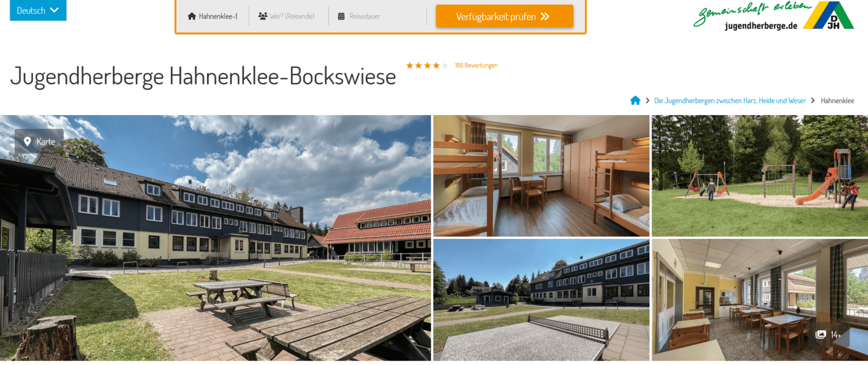
Task: Open the 186 Bewertungen link
Action: tap(476, 65)
